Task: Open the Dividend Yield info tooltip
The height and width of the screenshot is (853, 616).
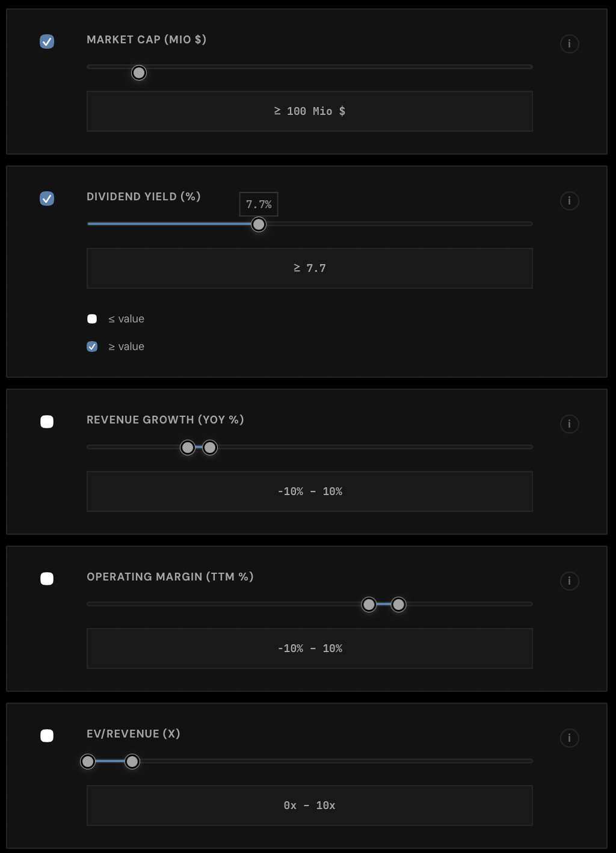Action: [570, 201]
